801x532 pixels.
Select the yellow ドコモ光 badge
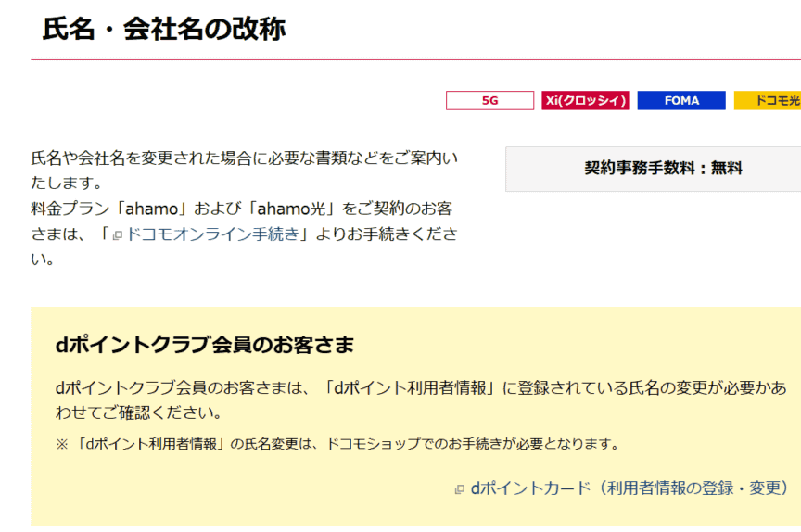(x=768, y=101)
